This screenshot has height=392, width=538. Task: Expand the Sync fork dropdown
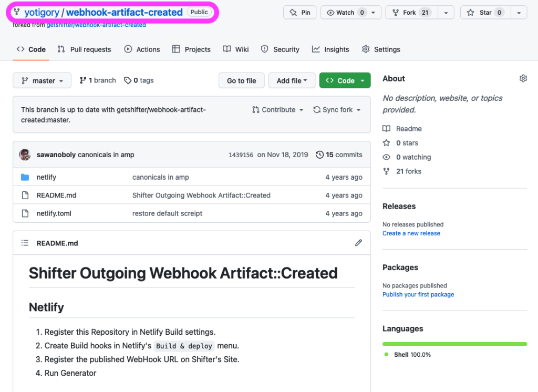coord(337,110)
